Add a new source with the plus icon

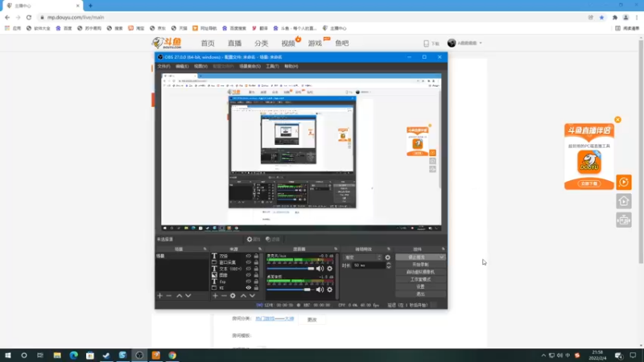tap(215, 295)
